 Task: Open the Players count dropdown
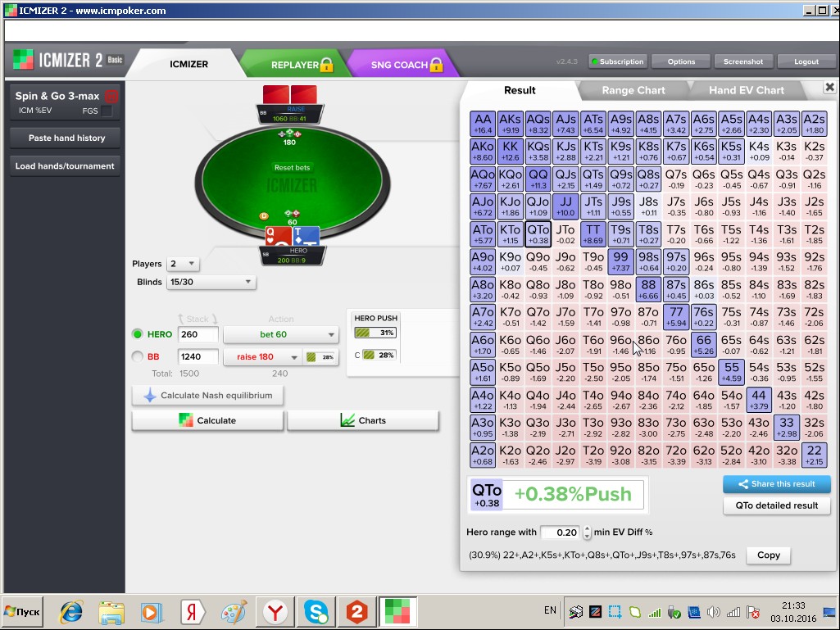[183, 264]
